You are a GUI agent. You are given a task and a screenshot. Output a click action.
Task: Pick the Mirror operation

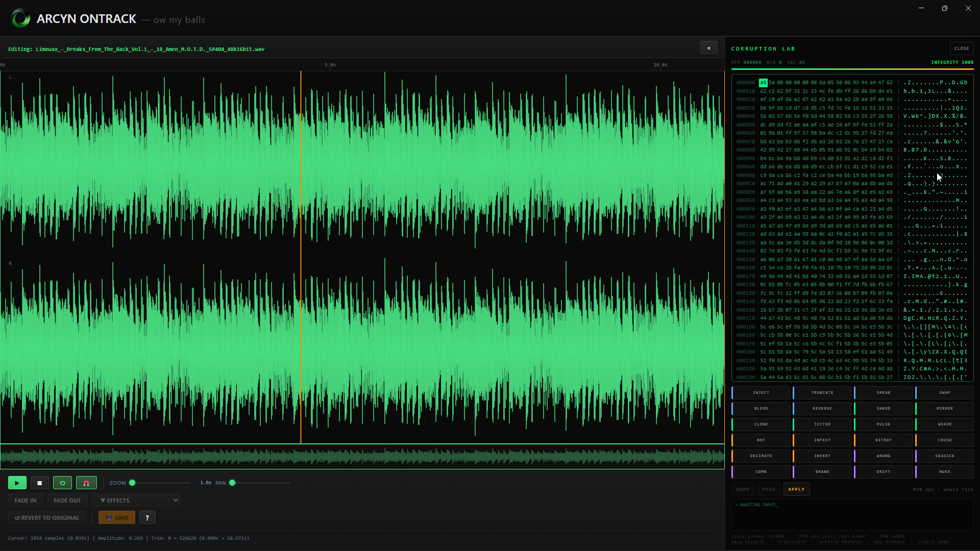pyautogui.click(x=944, y=408)
